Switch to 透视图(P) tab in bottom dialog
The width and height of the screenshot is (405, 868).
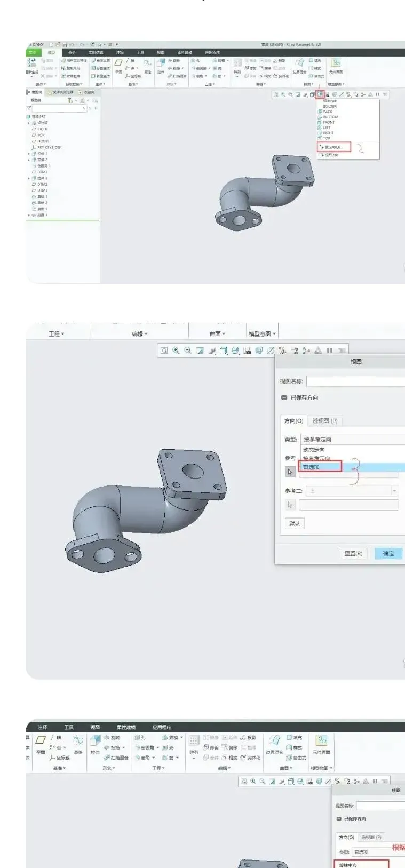click(x=371, y=837)
